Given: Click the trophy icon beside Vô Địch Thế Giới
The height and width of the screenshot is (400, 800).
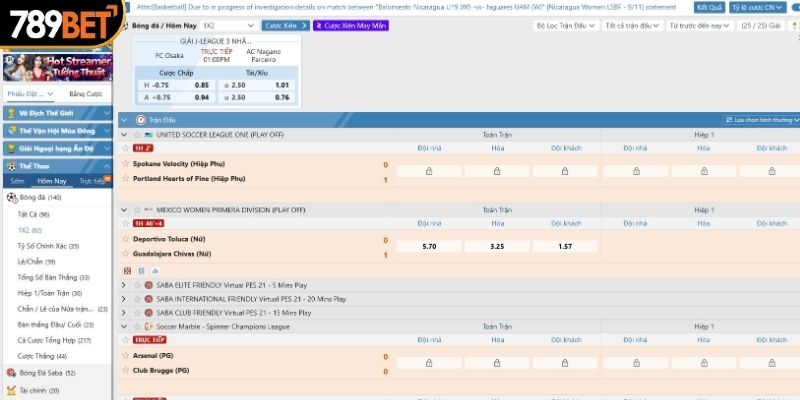Looking at the screenshot, I should [x=11, y=113].
